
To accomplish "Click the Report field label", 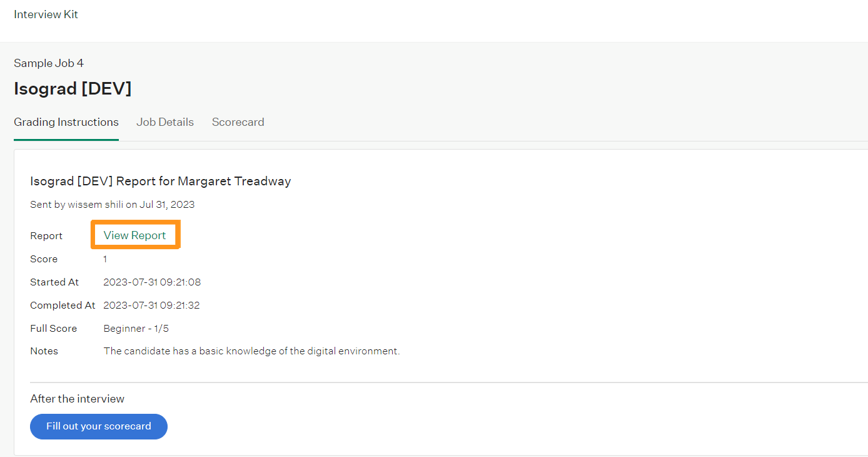I will (x=46, y=235).
